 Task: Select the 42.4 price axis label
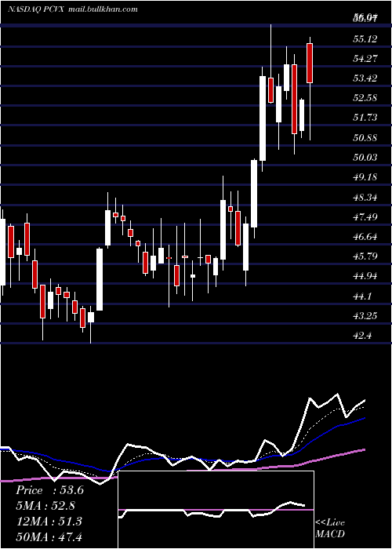(362, 336)
